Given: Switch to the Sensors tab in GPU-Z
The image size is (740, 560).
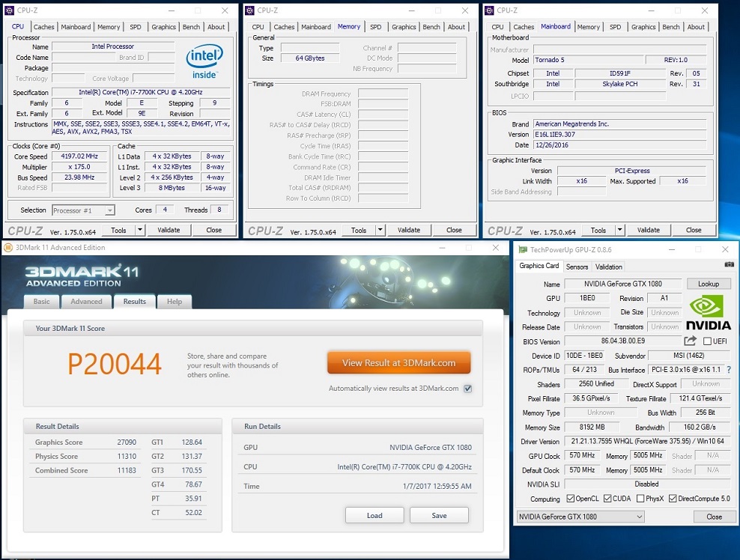Looking at the screenshot, I should pos(577,267).
